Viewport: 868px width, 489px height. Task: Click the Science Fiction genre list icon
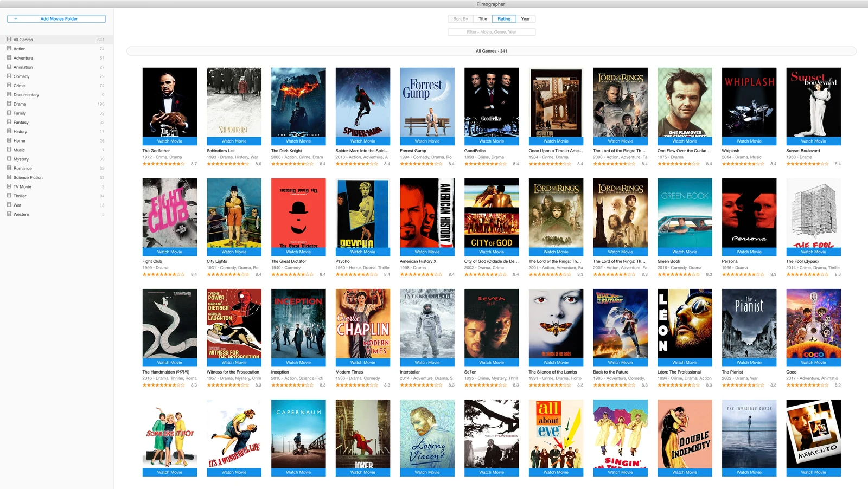click(x=9, y=177)
